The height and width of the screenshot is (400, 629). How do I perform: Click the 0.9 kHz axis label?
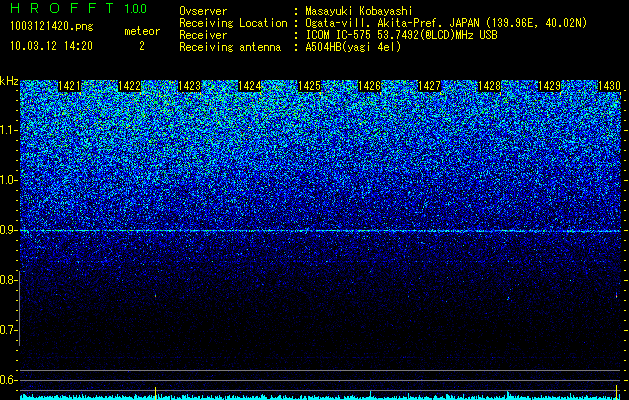click(9, 230)
